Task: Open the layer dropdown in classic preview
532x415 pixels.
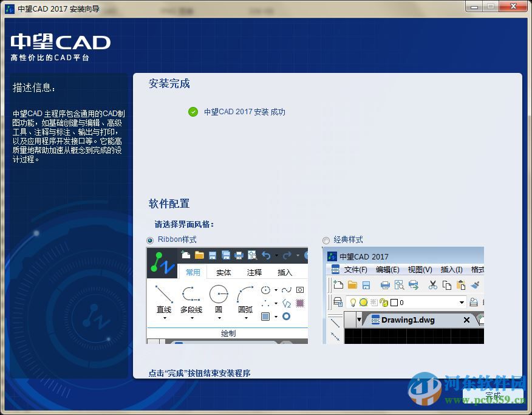Action: [462, 303]
